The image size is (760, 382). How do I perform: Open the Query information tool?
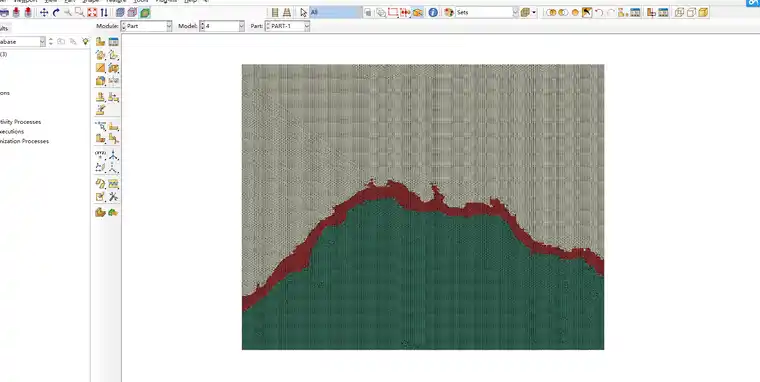coord(433,13)
